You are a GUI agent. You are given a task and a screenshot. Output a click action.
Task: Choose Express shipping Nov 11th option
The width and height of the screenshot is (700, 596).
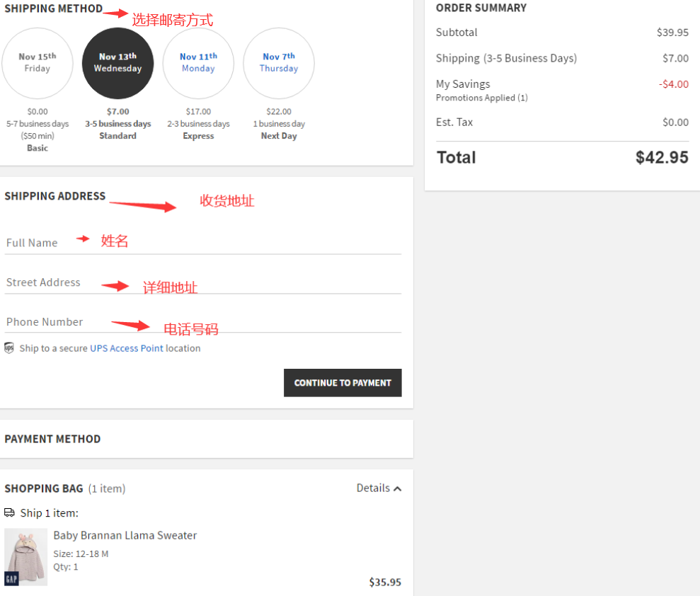(x=198, y=63)
